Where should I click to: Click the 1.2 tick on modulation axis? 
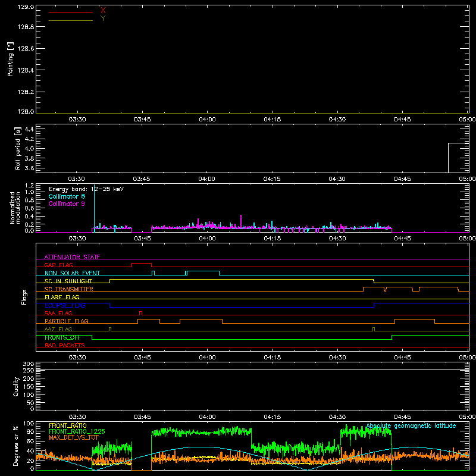click(x=29, y=186)
